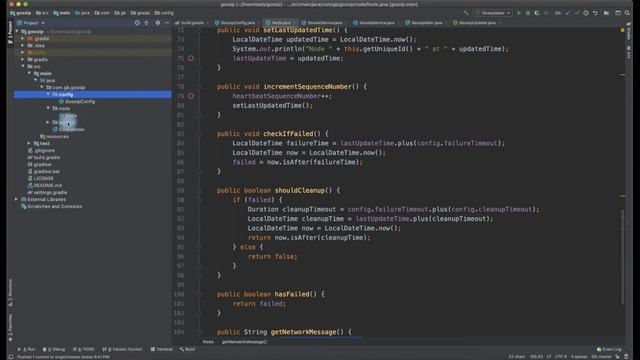The height and width of the screenshot is (360, 640).
Task: Switch to the build.gradle editor tab
Action: click(x=189, y=23)
